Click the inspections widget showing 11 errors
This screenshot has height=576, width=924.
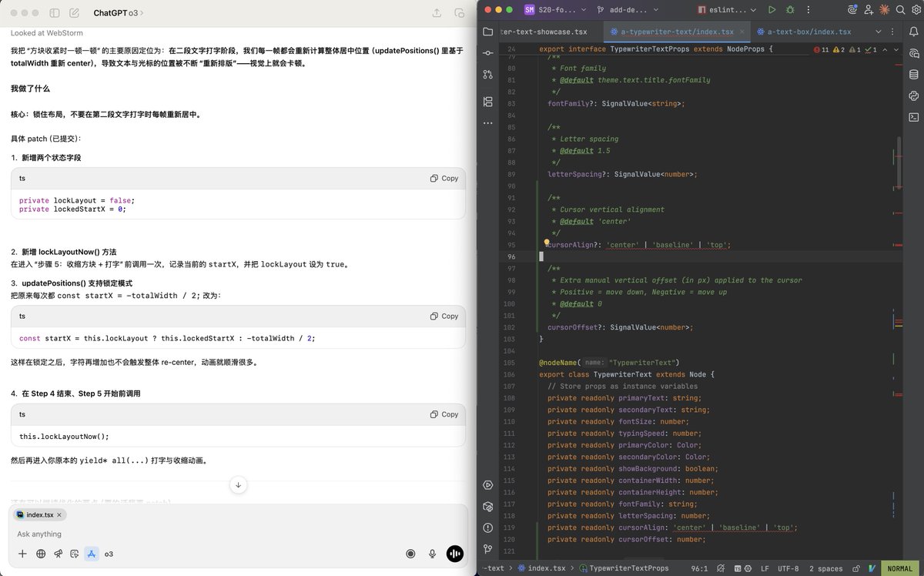tap(845, 49)
